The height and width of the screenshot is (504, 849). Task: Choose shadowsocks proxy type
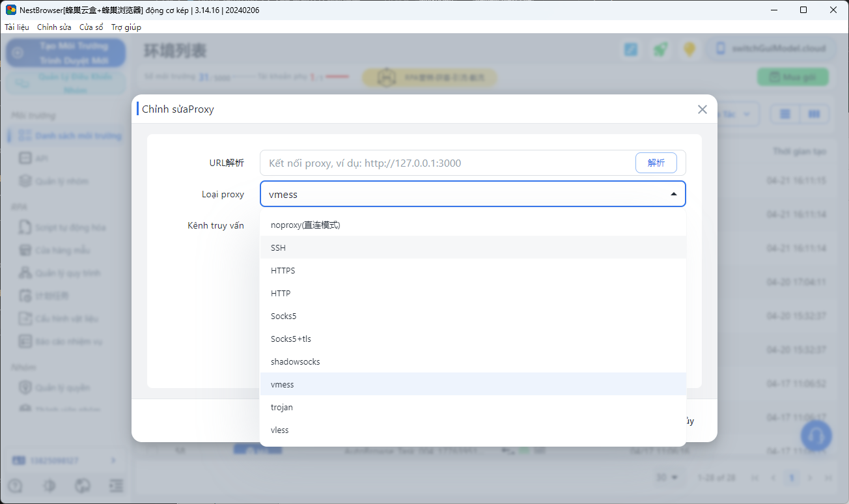(295, 361)
